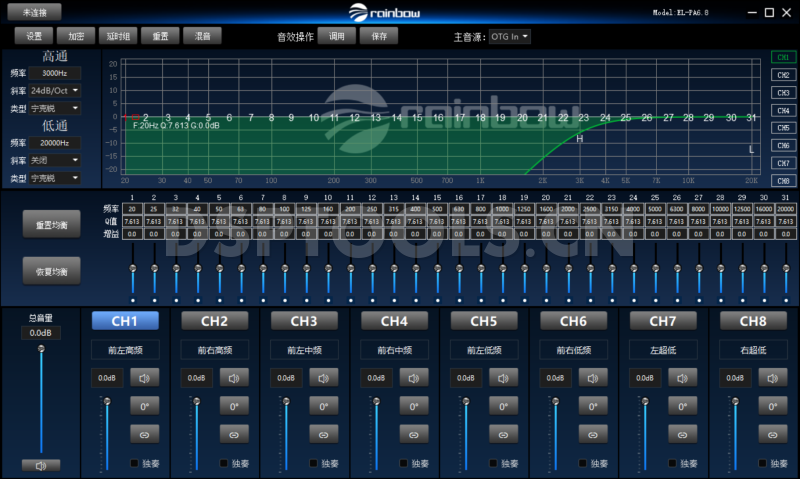This screenshot has width=800, height=479.
Task: Mute CH4 using the speaker icon
Action: click(x=414, y=378)
